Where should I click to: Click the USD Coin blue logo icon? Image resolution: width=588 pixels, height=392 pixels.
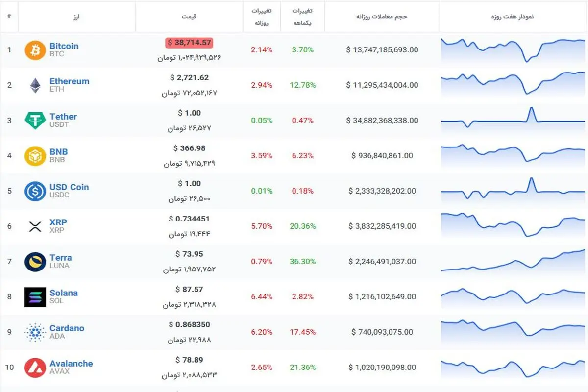point(35,191)
